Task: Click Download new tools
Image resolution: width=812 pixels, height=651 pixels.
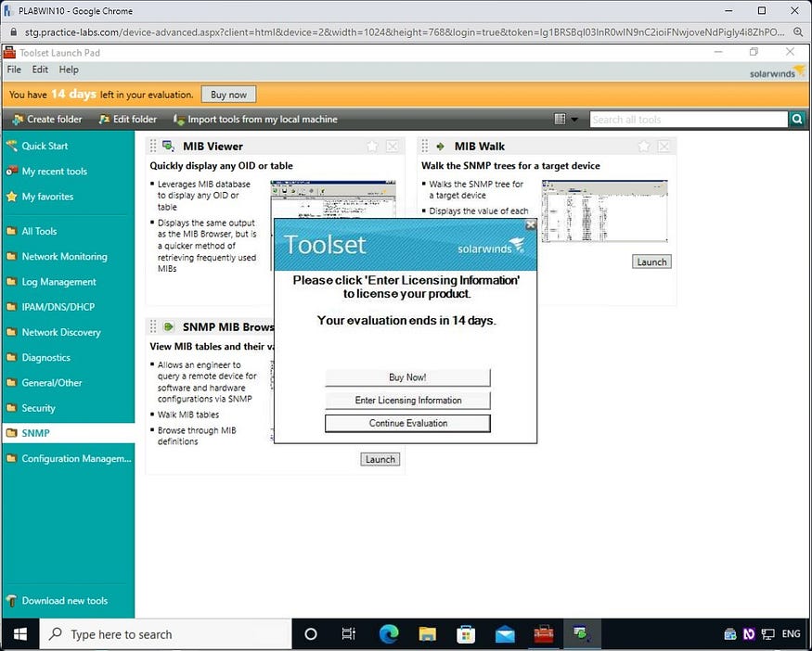Action: [x=64, y=601]
